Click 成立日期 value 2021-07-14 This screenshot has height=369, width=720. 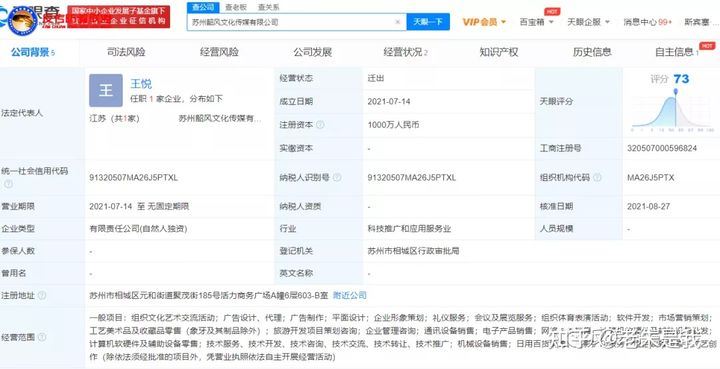point(389,101)
